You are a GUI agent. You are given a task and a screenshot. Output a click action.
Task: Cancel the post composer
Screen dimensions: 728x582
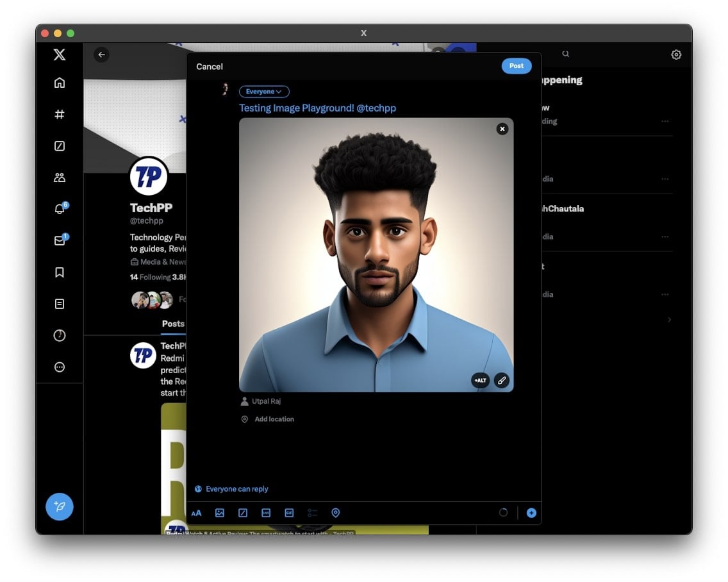[210, 67]
